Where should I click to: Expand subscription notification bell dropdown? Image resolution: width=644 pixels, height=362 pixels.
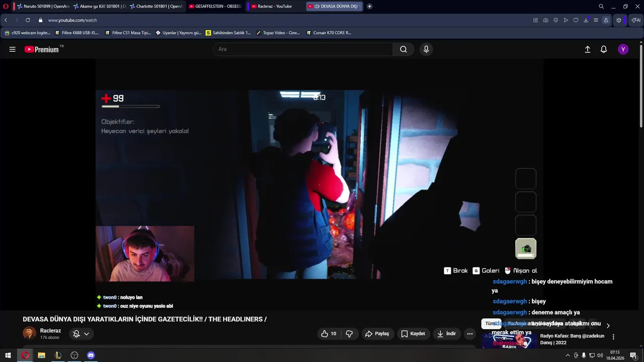click(x=81, y=334)
